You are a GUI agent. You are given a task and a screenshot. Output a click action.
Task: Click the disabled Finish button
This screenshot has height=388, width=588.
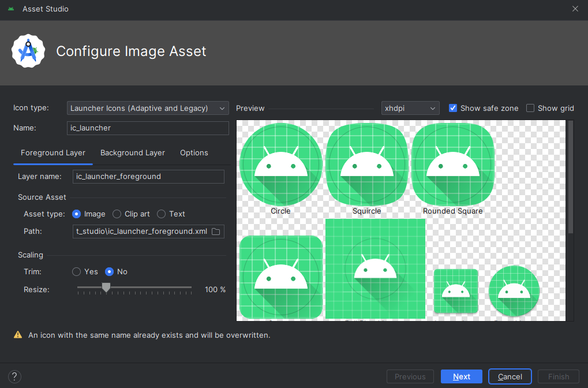[x=559, y=376]
